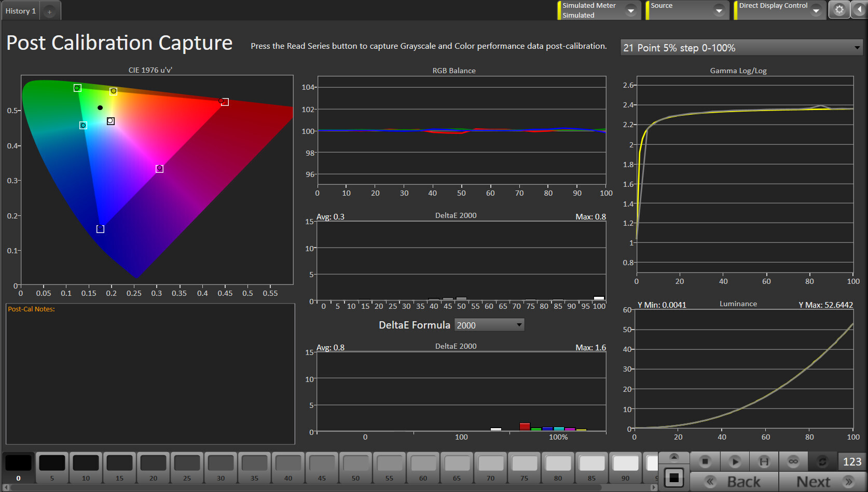Open the settings gear menu

click(839, 10)
